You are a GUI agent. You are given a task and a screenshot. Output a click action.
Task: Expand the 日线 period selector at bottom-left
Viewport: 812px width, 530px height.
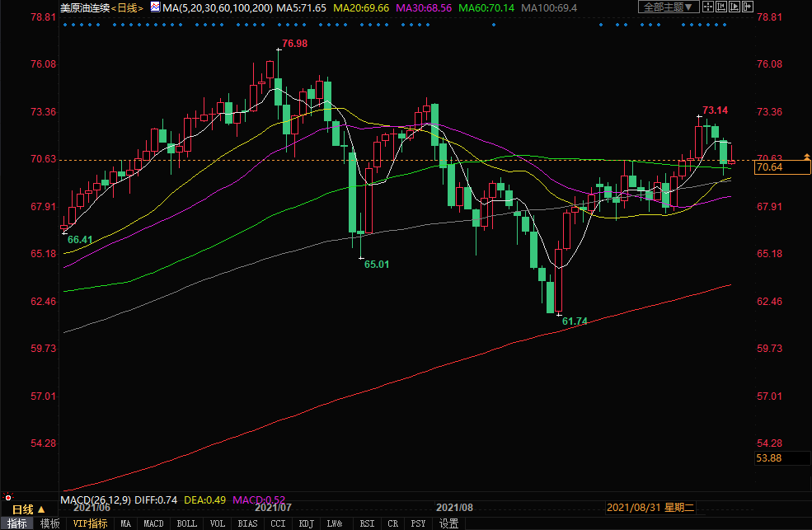pyautogui.click(x=27, y=509)
